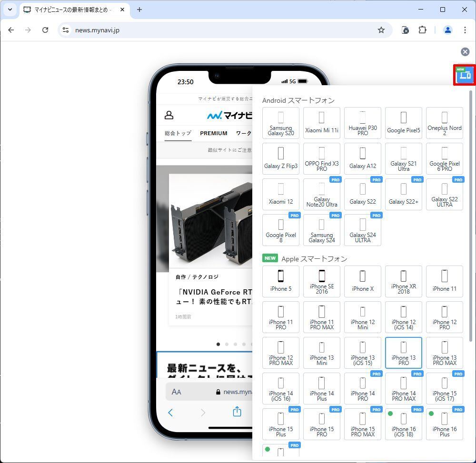476x463 pixels.
Task: Select the Google Pixel 8 device
Action: [x=281, y=230]
